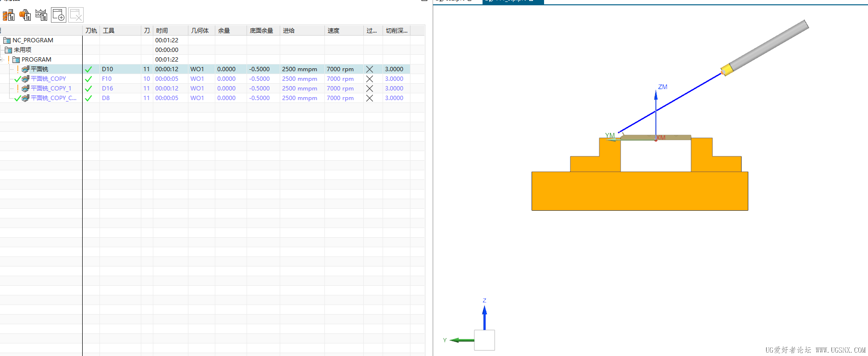Click the 余量 column header

[x=231, y=30]
